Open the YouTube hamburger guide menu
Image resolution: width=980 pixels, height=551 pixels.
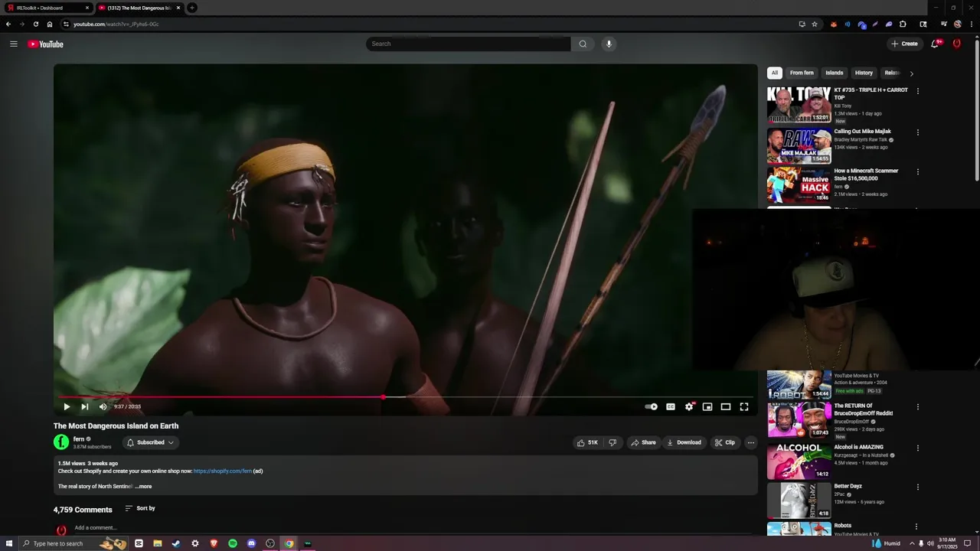14,44
